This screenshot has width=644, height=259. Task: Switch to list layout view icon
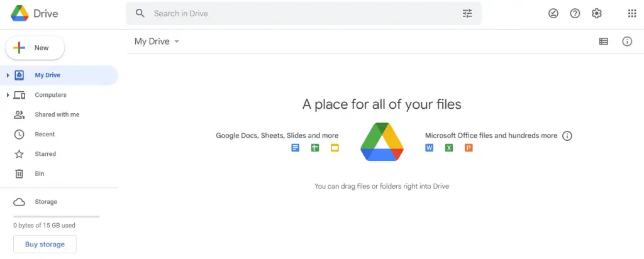(x=603, y=41)
